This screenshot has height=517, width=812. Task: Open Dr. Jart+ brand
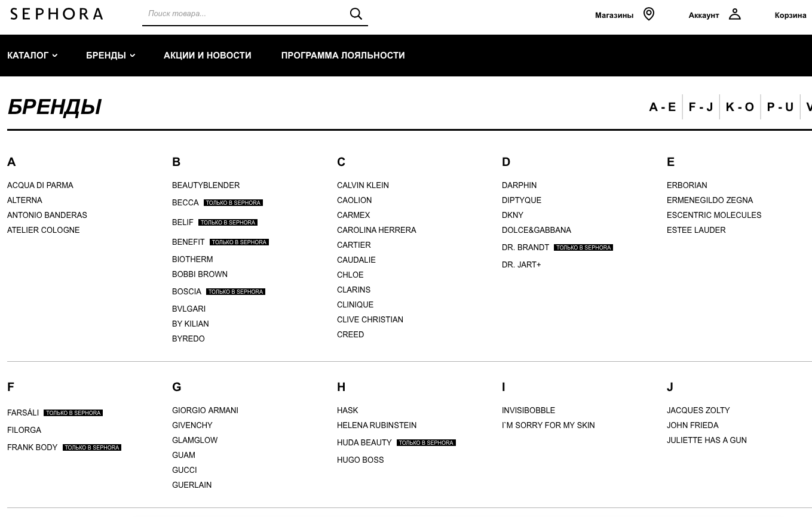click(x=521, y=265)
